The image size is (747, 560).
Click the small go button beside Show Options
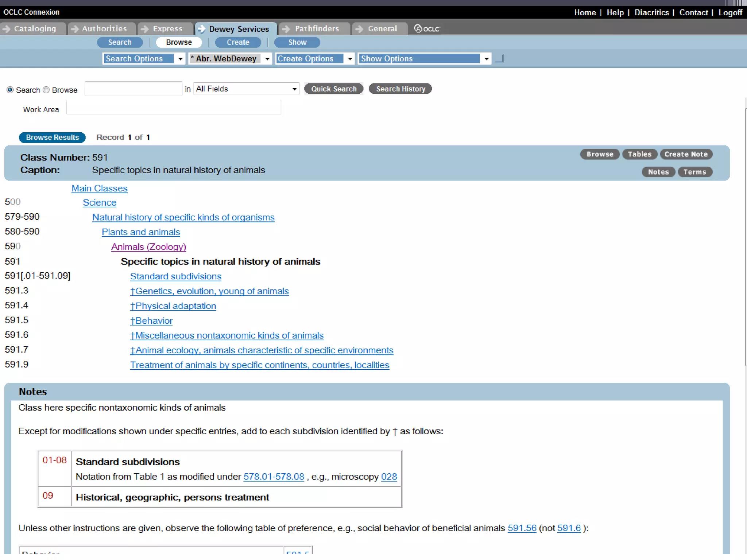[x=500, y=59]
